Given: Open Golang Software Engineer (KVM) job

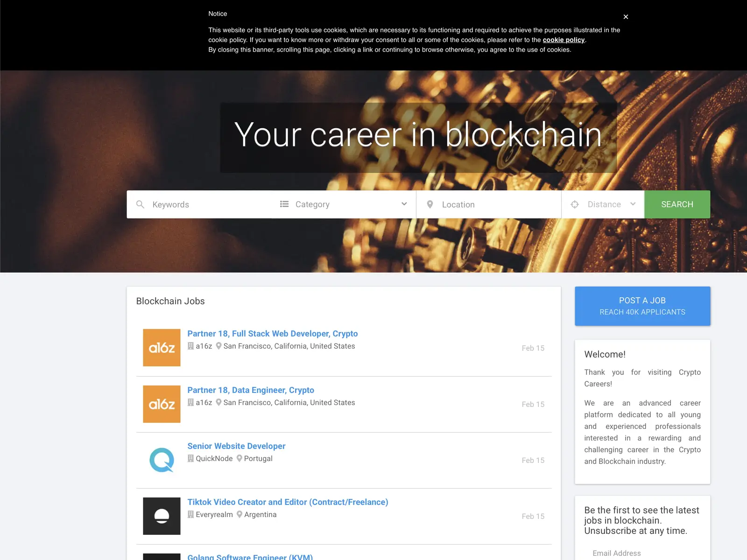Looking at the screenshot, I should pyautogui.click(x=250, y=556).
